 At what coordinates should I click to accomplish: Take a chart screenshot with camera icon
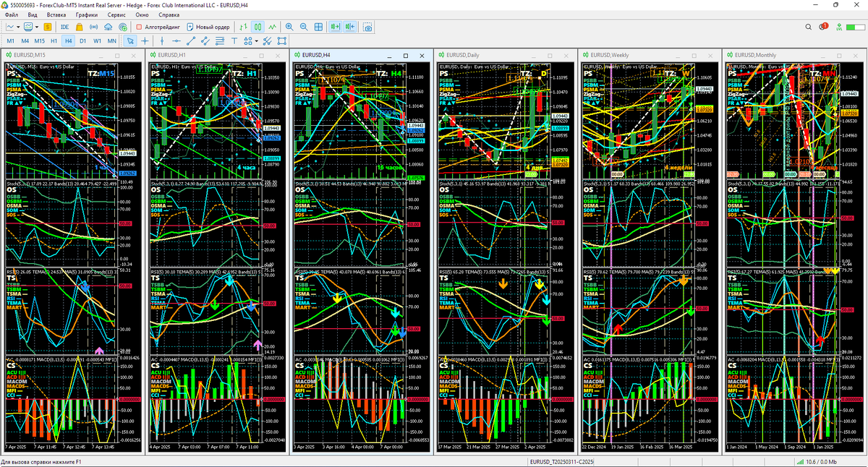(x=367, y=27)
